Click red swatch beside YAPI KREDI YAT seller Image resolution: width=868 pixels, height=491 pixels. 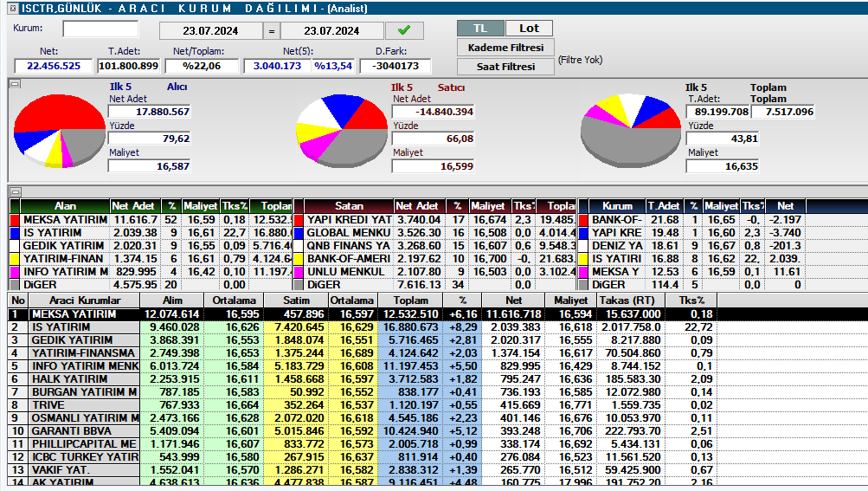299,220
